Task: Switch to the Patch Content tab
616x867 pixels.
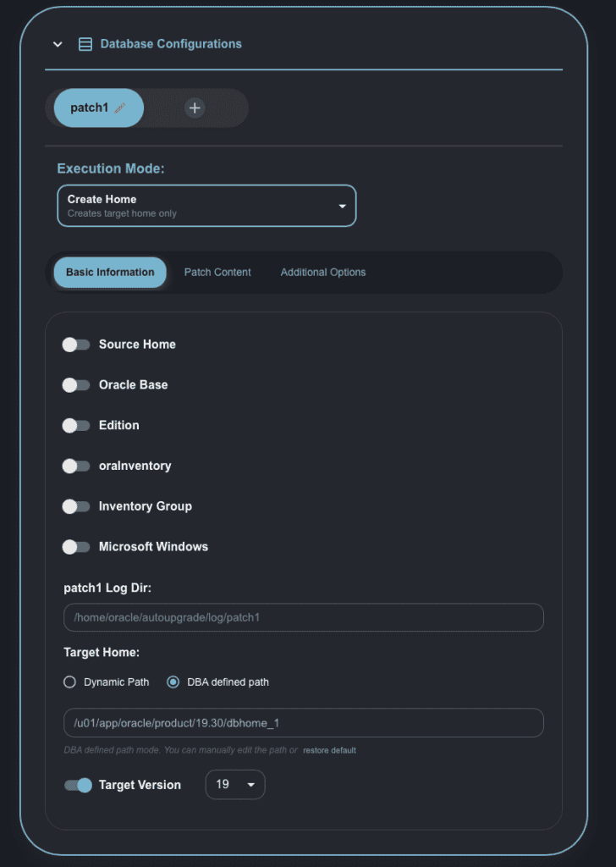Action: (x=217, y=273)
